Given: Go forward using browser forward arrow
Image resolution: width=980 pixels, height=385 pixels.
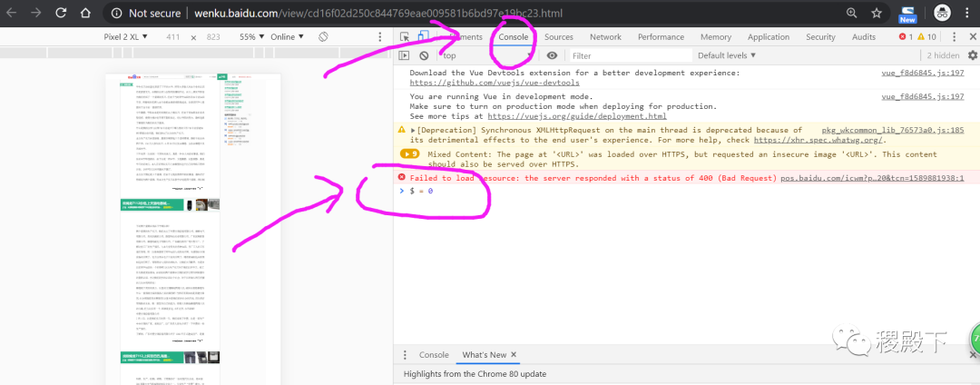Looking at the screenshot, I should coord(37,13).
